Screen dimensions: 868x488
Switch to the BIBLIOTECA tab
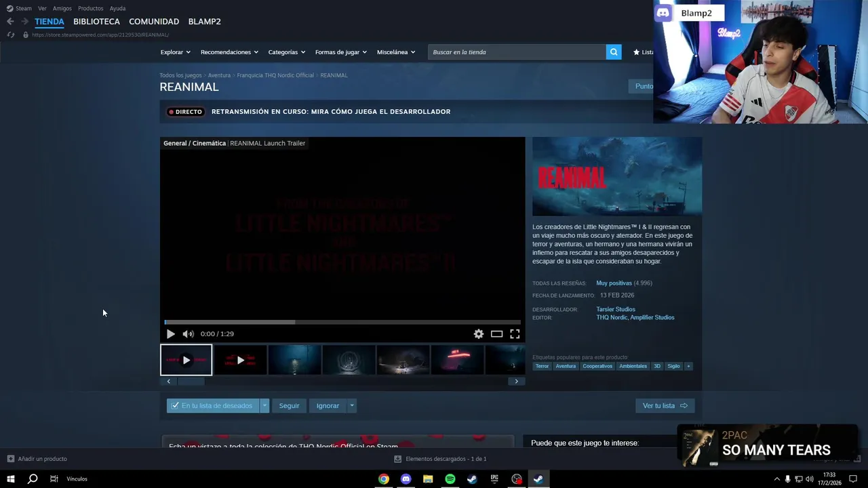(x=96, y=22)
